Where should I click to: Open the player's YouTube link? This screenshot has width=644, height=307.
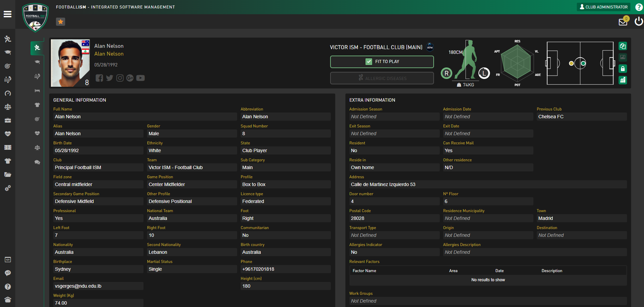pos(140,78)
